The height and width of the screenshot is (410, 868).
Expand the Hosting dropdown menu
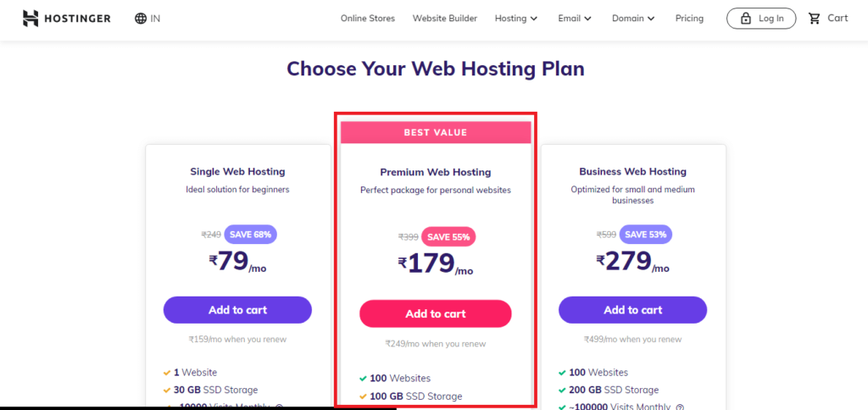tap(516, 19)
